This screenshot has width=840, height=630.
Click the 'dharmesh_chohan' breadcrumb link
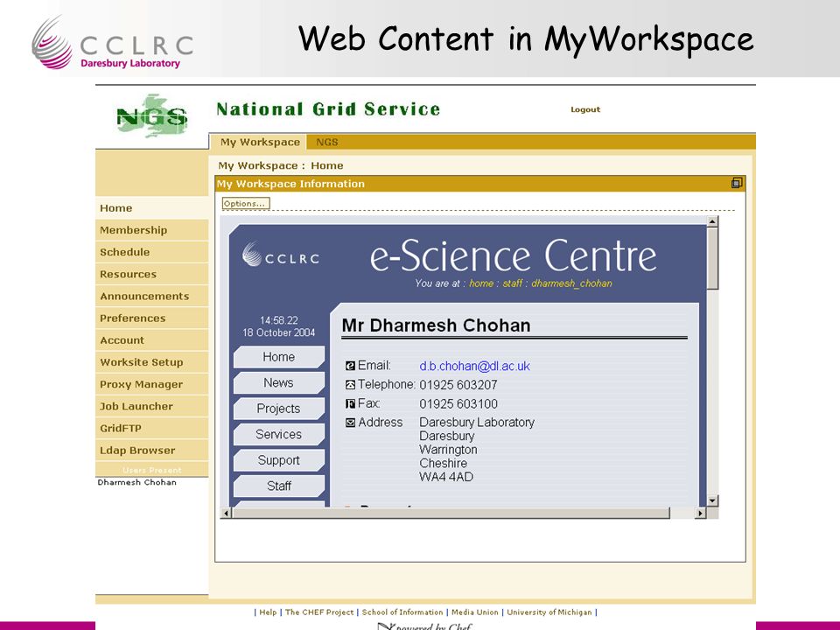(x=571, y=283)
